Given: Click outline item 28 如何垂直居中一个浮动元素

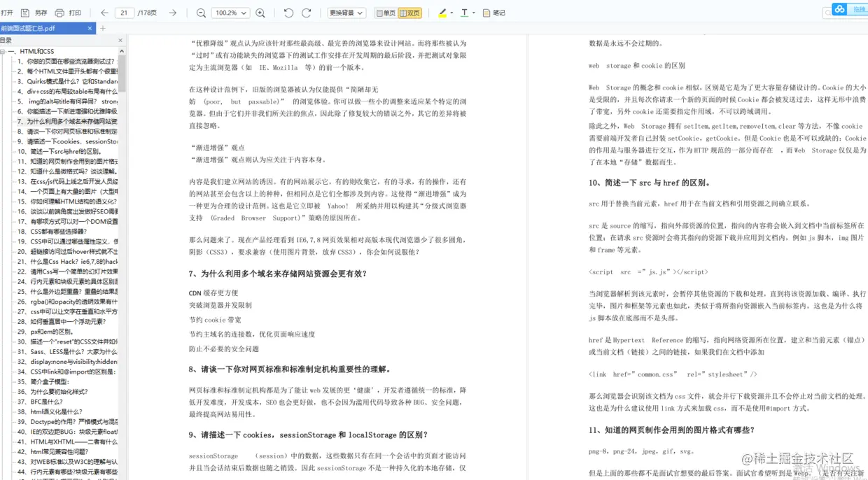Looking at the screenshot, I should pos(62,322).
